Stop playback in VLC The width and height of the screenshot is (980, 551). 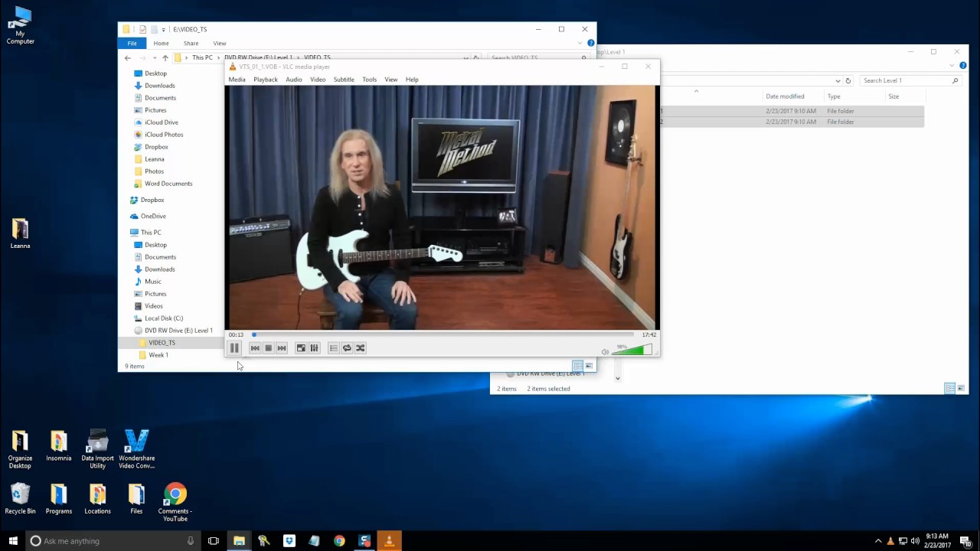pyautogui.click(x=268, y=348)
